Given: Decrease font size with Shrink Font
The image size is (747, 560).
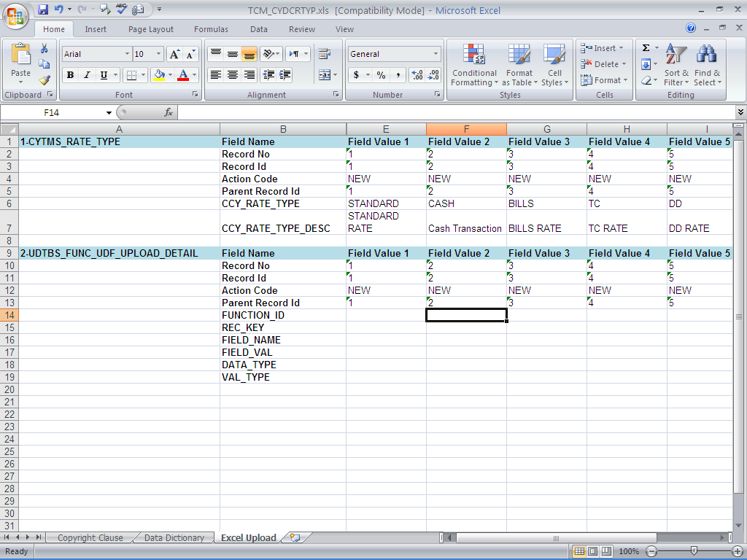Looking at the screenshot, I should pyautogui.click(x=190, y=54).
